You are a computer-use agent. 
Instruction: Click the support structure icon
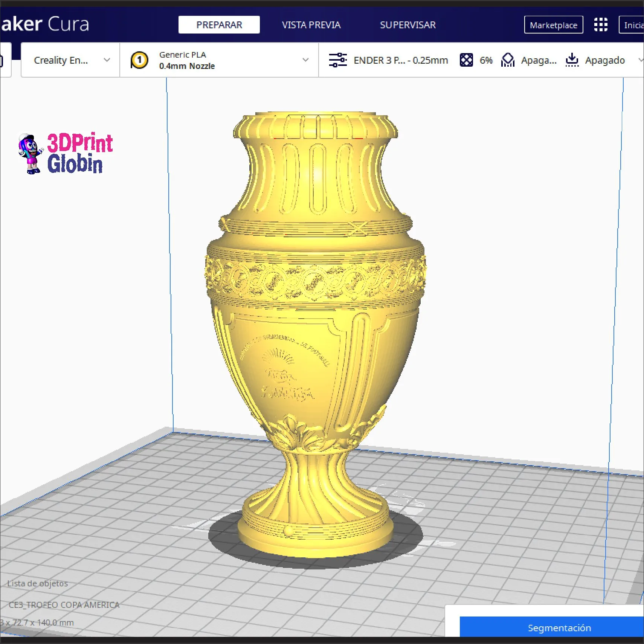click(508, 60)
